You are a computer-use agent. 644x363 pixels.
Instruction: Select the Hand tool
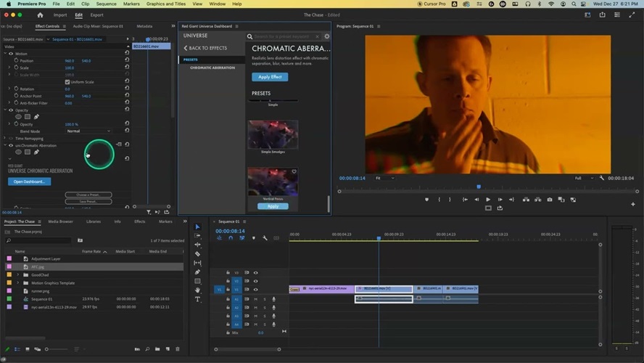click(197, 290)
